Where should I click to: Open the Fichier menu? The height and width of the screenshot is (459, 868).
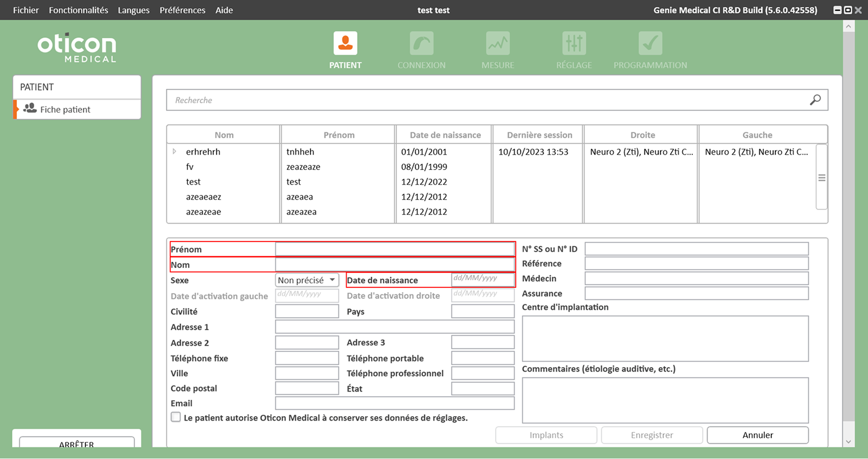26,10
